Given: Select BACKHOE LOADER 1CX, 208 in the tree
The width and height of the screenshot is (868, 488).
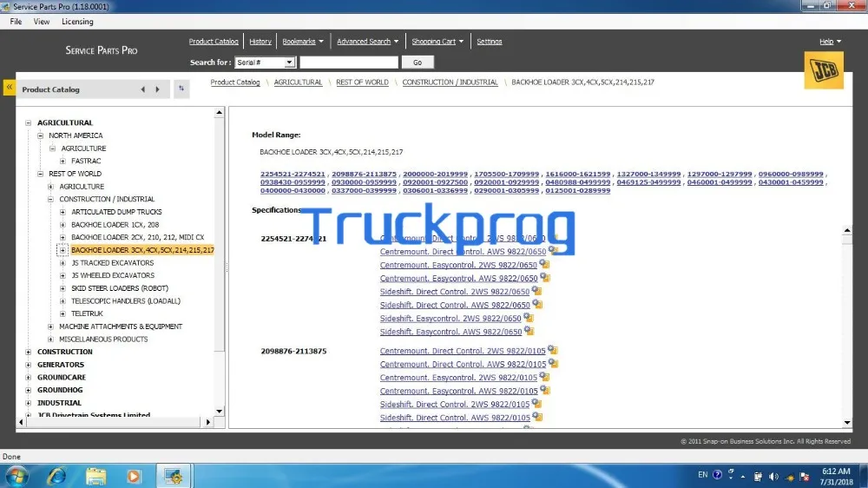Looking at the screenshot, I should 115,225.
